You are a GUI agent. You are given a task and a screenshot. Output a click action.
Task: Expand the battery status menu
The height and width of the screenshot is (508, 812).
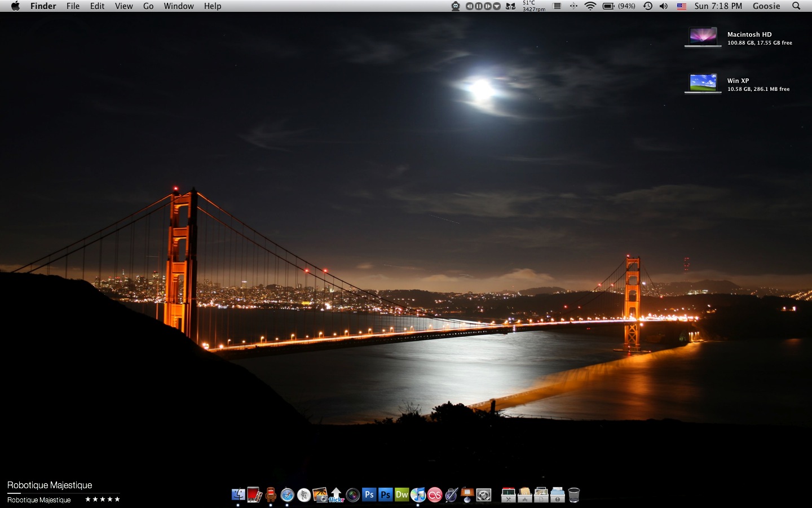(608, 6)
